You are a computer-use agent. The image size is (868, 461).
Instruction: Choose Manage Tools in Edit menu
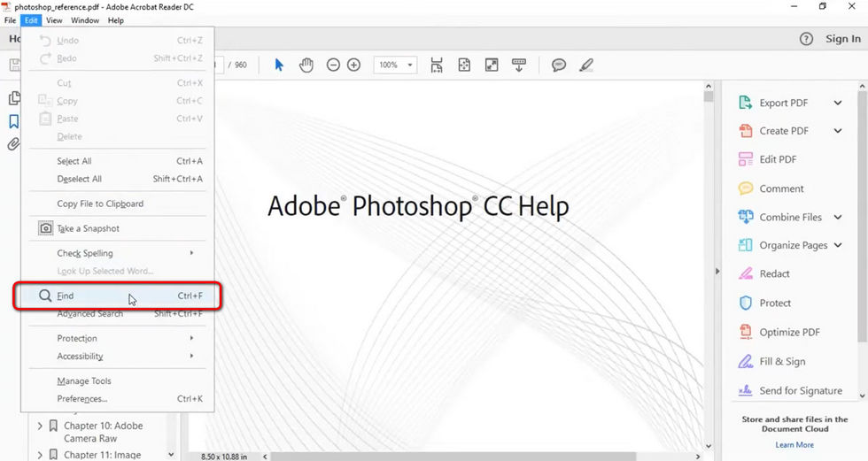117,380
